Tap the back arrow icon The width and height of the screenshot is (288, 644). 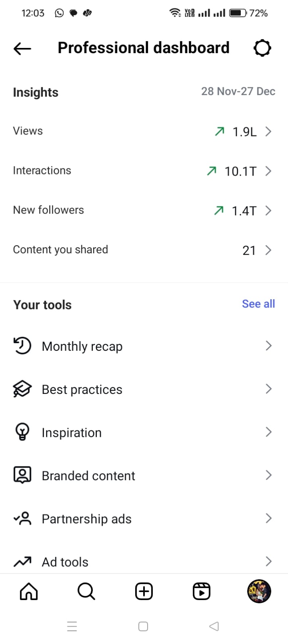point(22,49)
